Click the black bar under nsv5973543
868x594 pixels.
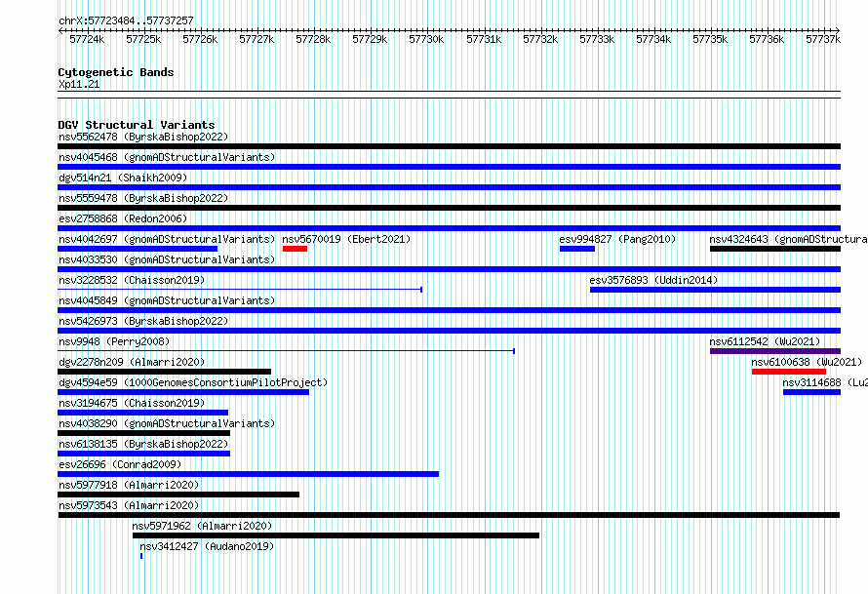click(449, 515)
